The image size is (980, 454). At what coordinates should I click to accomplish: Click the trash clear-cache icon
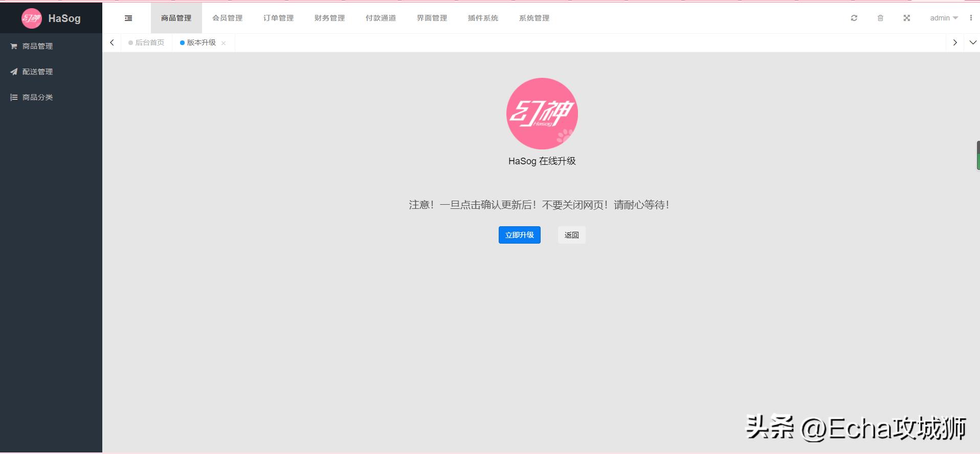click(880, 18)
